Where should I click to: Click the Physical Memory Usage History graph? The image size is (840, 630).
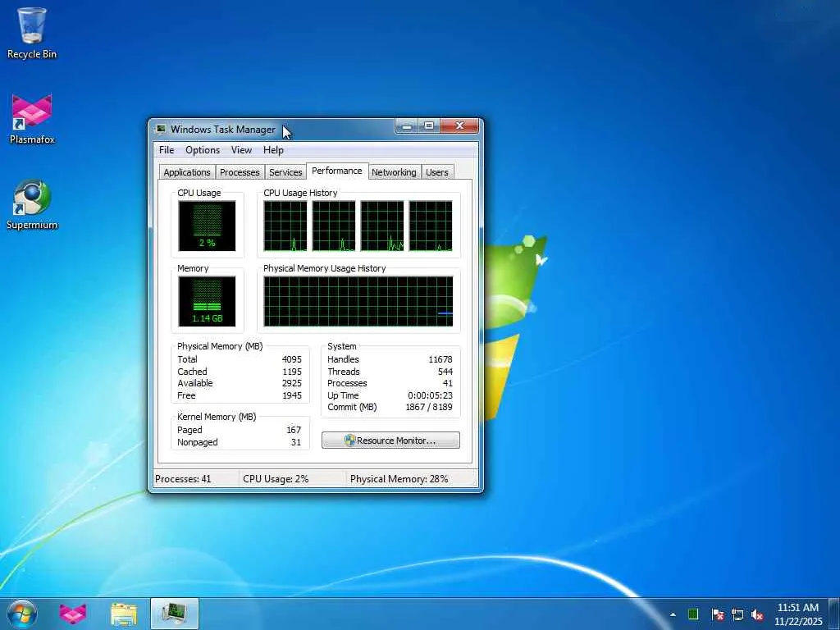358,301
